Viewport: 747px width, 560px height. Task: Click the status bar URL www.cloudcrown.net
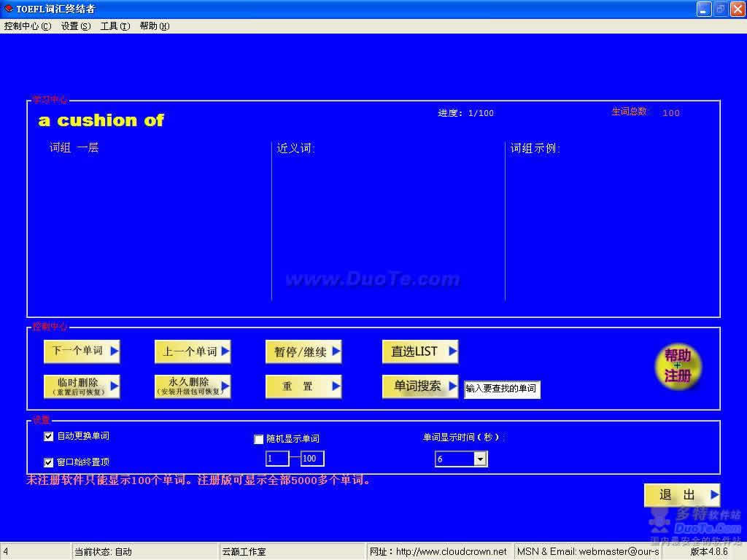tap(451, 551)
